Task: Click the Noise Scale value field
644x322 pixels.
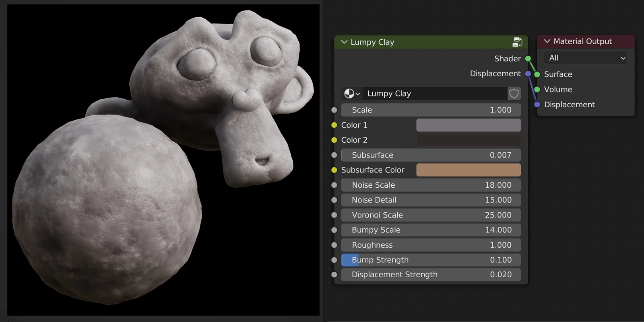Action: click(x=431, y=185)
